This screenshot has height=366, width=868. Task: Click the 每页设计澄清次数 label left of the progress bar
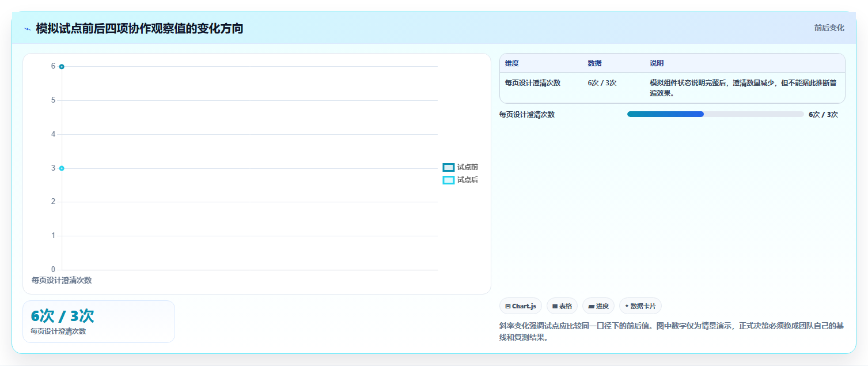point(527,114)
